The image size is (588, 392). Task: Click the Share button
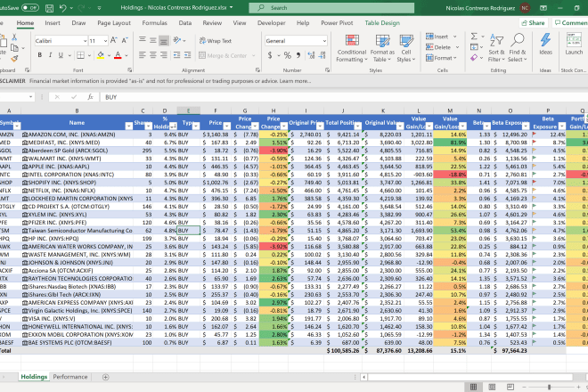[x=534, y=23]
